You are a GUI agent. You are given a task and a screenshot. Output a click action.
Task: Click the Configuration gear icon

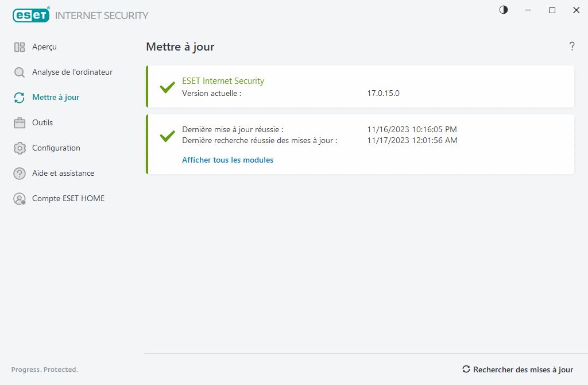tap(20, 148)
